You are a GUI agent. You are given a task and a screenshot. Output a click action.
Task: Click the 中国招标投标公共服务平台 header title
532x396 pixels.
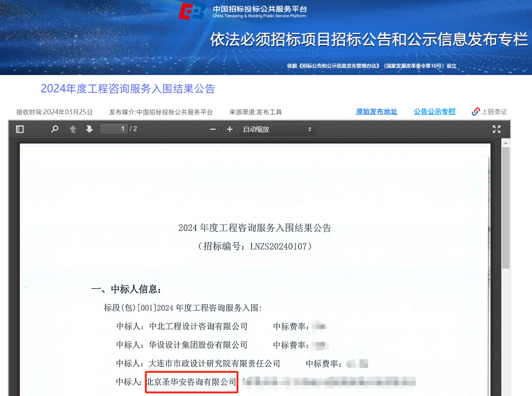[x=260, y=9]
